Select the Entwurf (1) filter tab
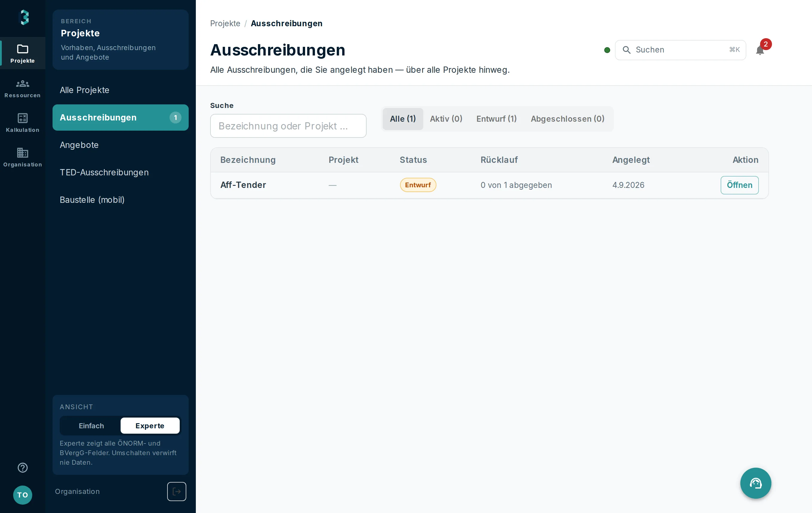The height and width of the screenshot is (513, 812). tap(496, 119)
